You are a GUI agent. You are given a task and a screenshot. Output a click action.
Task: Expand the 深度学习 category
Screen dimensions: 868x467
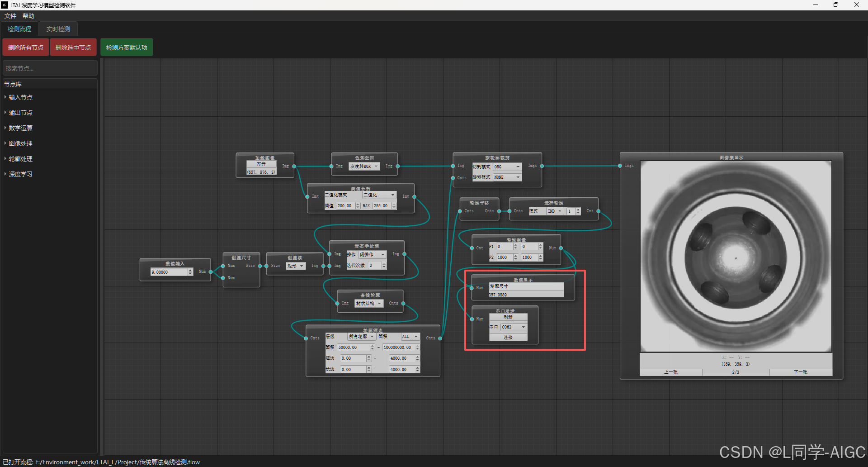(21, 174)
